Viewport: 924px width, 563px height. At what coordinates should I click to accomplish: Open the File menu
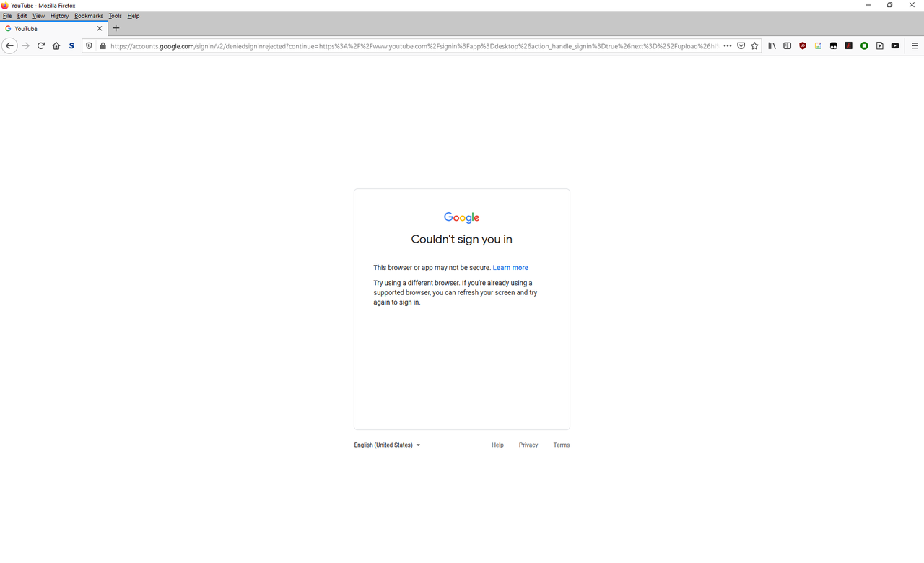[7, 16]
